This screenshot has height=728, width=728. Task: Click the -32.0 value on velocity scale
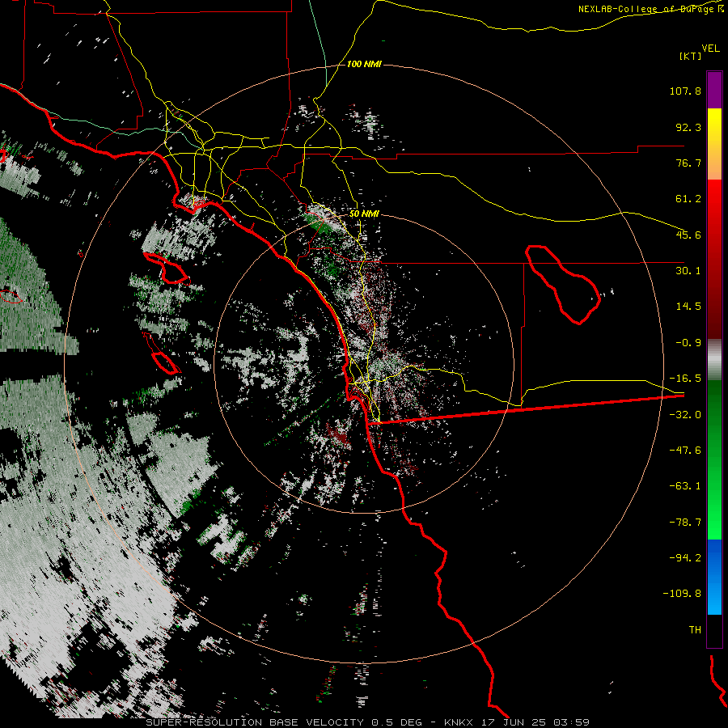tap(685, 415)
